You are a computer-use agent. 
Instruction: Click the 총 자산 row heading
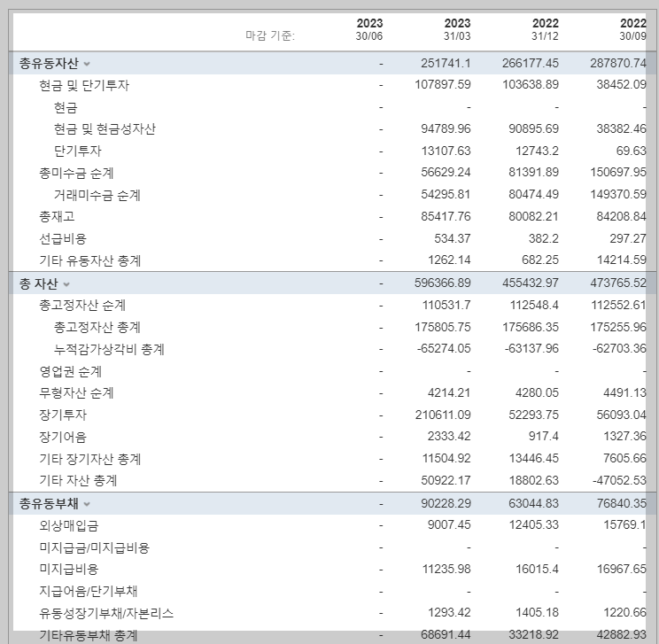click(38, 284)
